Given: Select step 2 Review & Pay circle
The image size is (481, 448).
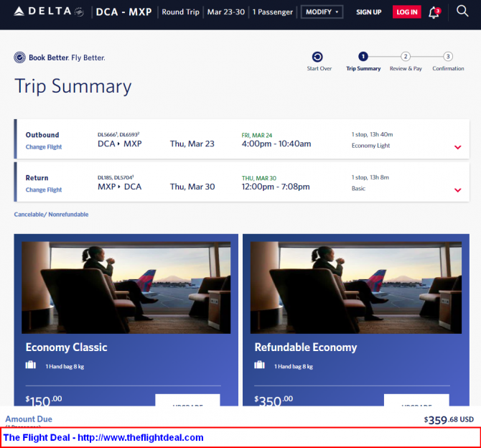Looking at the screenshot, I should pos(406,57).
